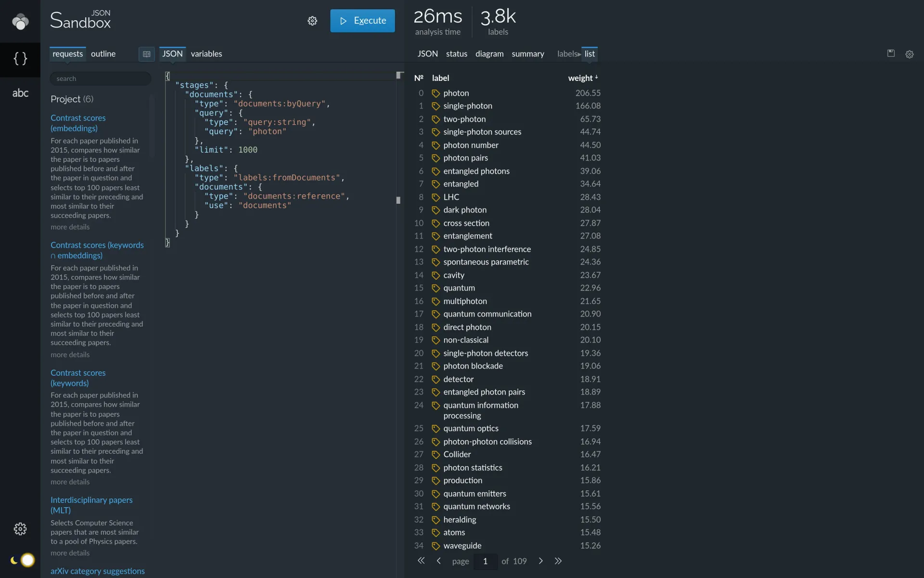924x578 pixels.
Task: Open results view settings gear
Action: pos(909,54)
